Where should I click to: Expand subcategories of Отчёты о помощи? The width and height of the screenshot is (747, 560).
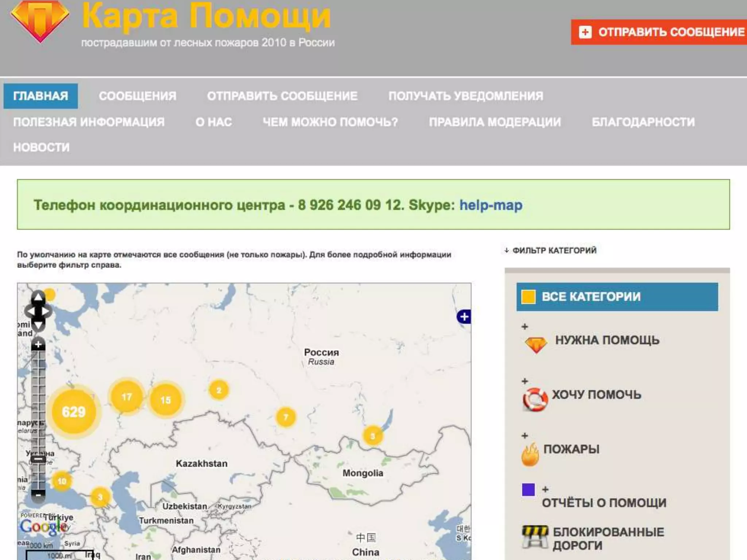(545, 490)
